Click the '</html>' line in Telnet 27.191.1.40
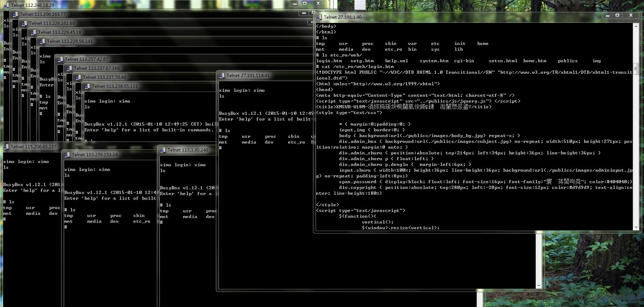Image resolution: width=644 pixels, height=307 pixels. (326, 32)
